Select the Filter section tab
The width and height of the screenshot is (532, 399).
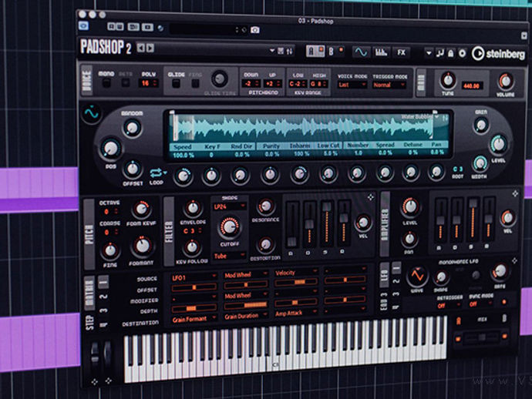[x=169, y=232]
